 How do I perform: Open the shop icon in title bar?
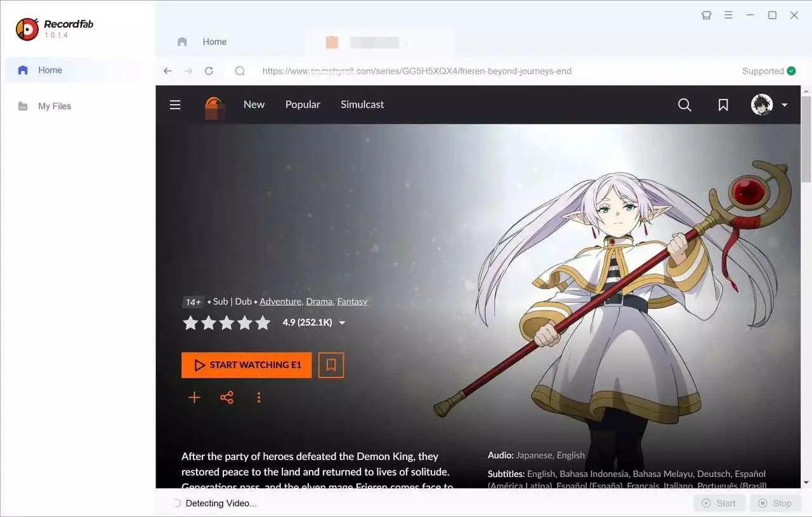[x=706, y=15]
